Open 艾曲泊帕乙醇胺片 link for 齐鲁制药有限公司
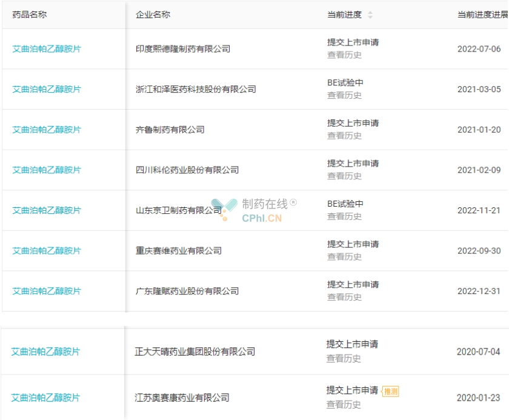 coord(47,130)
